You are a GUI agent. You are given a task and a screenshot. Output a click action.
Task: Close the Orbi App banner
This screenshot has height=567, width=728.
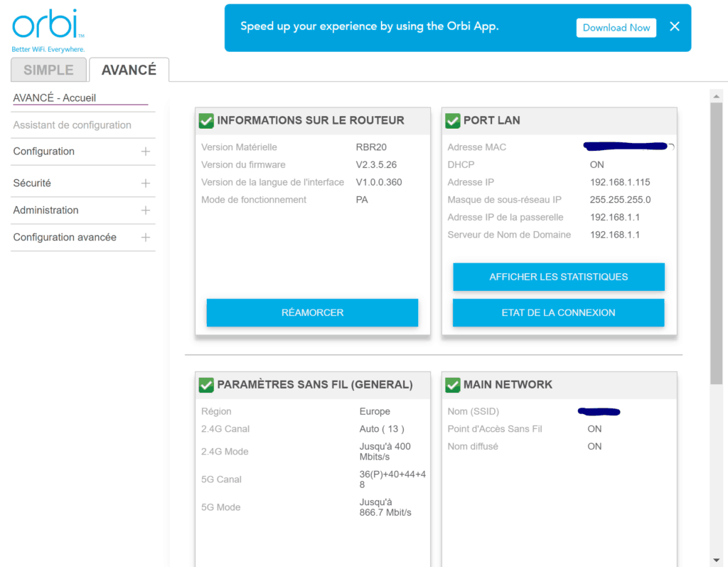pos(675,27)
